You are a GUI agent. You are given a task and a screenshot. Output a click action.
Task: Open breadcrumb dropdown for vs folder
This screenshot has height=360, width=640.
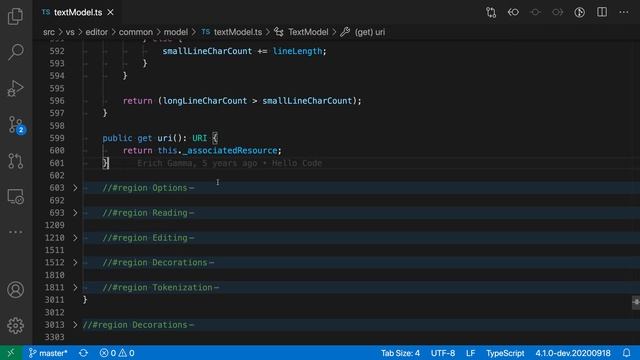coord(70,32)
